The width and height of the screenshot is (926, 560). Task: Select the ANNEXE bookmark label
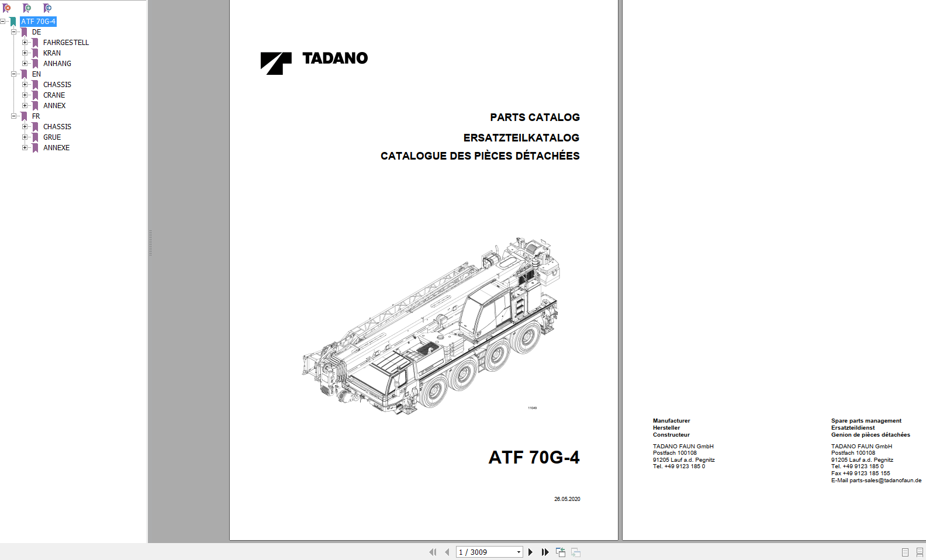[x=56, y=148]
